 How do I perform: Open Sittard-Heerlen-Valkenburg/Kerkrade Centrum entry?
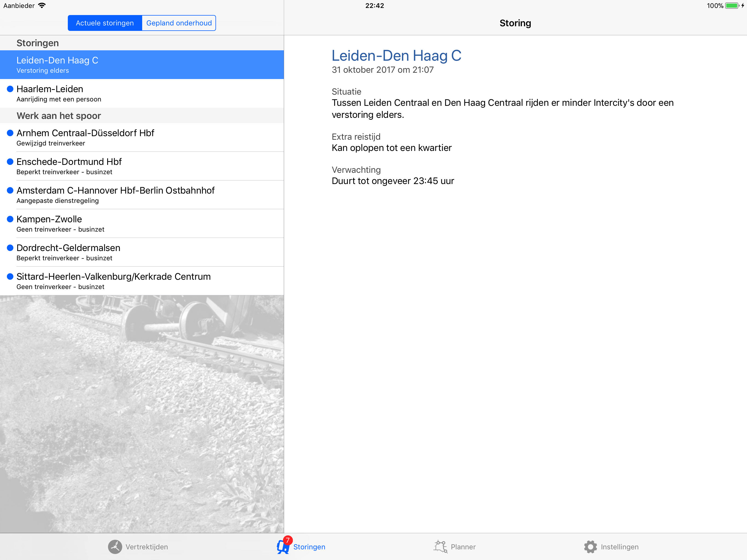click(142, 281)
